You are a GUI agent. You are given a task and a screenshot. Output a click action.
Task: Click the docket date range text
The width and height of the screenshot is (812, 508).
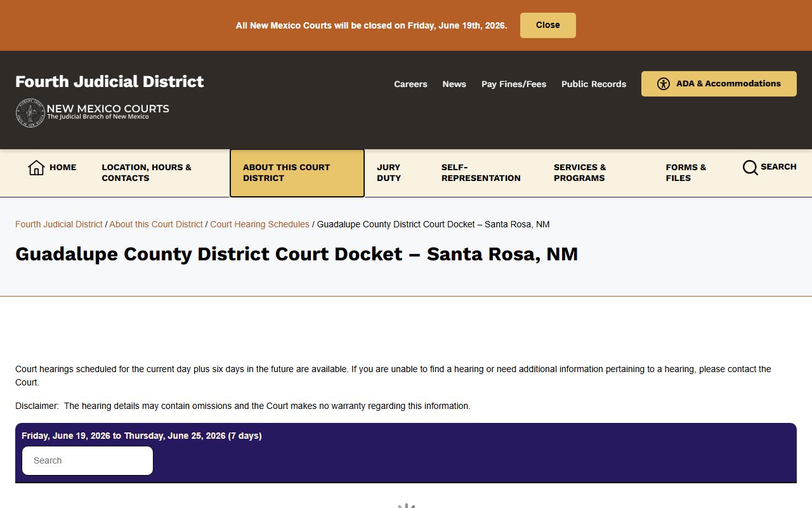point(141,436)
